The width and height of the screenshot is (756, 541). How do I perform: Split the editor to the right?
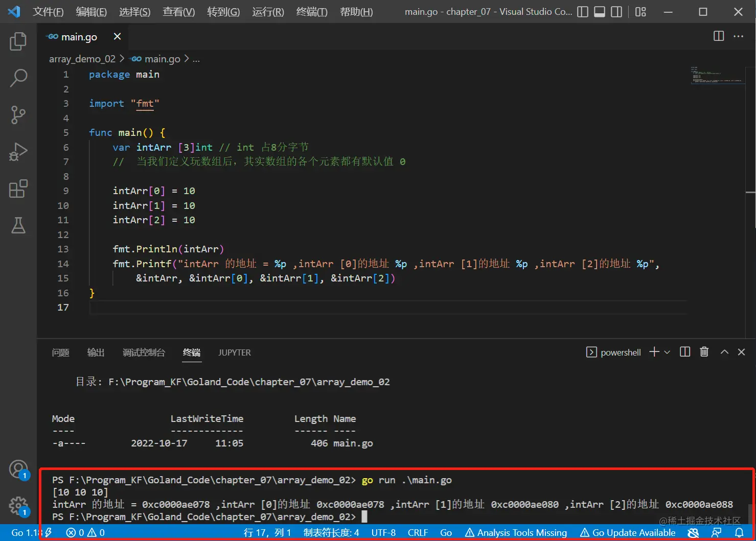click(x=719, y=36)
